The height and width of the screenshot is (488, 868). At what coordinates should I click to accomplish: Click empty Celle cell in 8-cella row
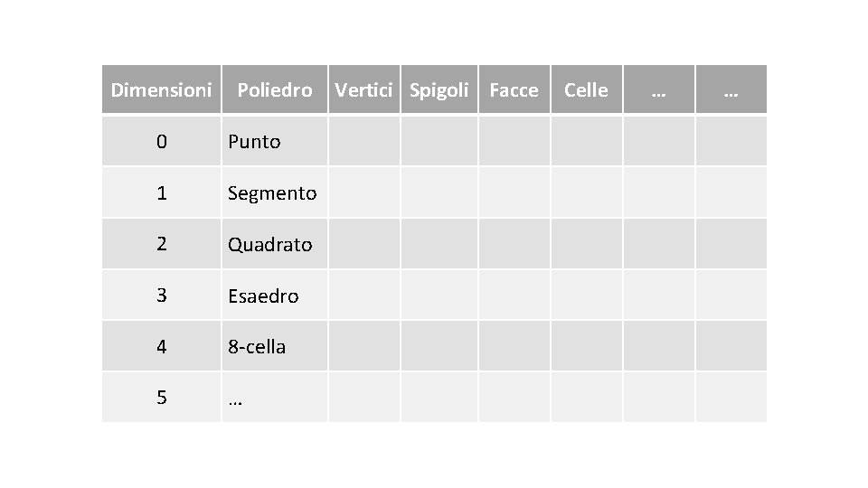586,346
